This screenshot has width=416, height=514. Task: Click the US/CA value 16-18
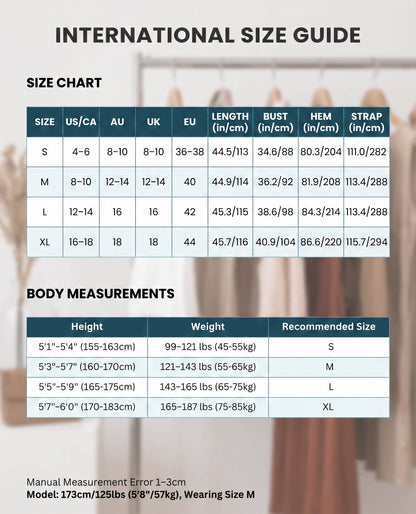tap(81, 242)
